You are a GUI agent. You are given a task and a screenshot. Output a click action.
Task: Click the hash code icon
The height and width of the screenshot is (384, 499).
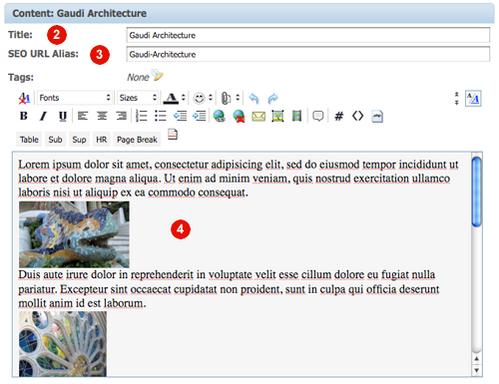point(339,116)
